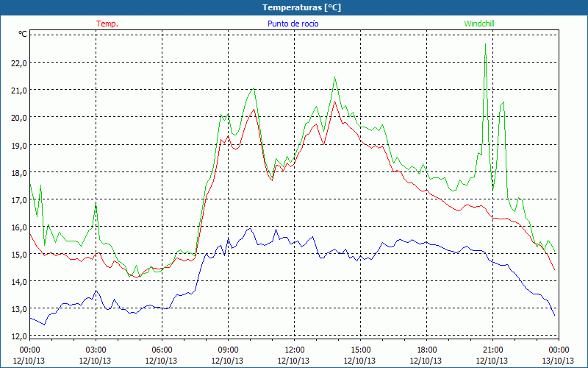Image resolution: width=588 pixels, height=368 pixels.
Task: Click the 21:00 time axis label
Action: point(492,350)
